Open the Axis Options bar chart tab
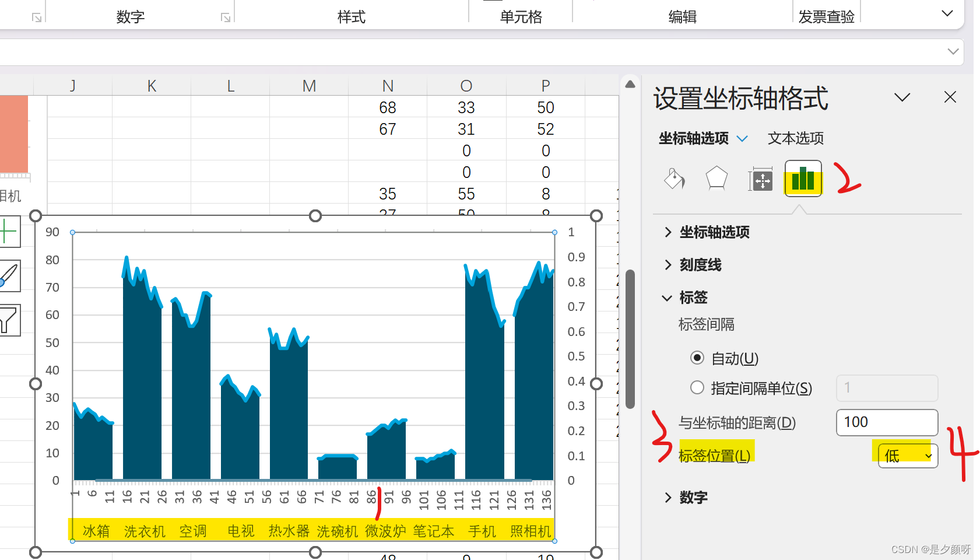The image size is (980, 560). click(x=803, y=178)
